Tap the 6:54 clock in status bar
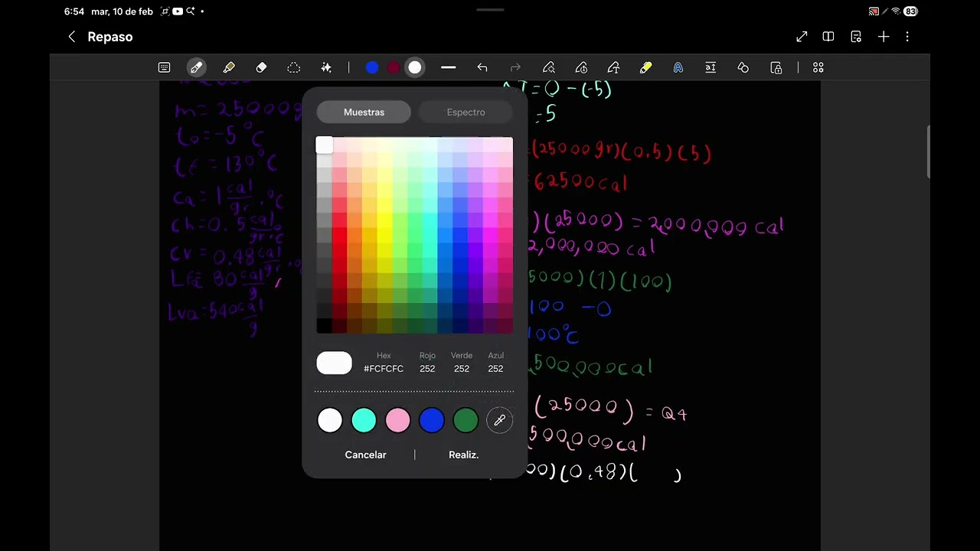This screenshot has height=551, width=980. 74,11
